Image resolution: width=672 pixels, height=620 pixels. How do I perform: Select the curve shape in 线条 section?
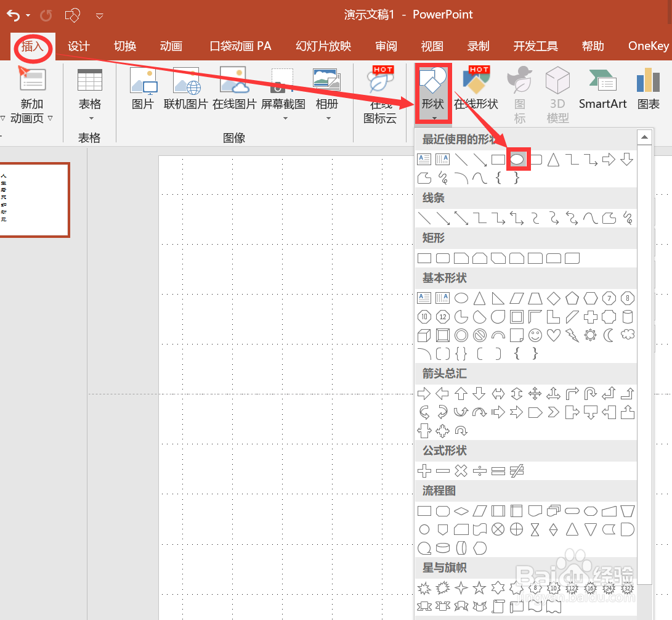click(x=590, y=218)
